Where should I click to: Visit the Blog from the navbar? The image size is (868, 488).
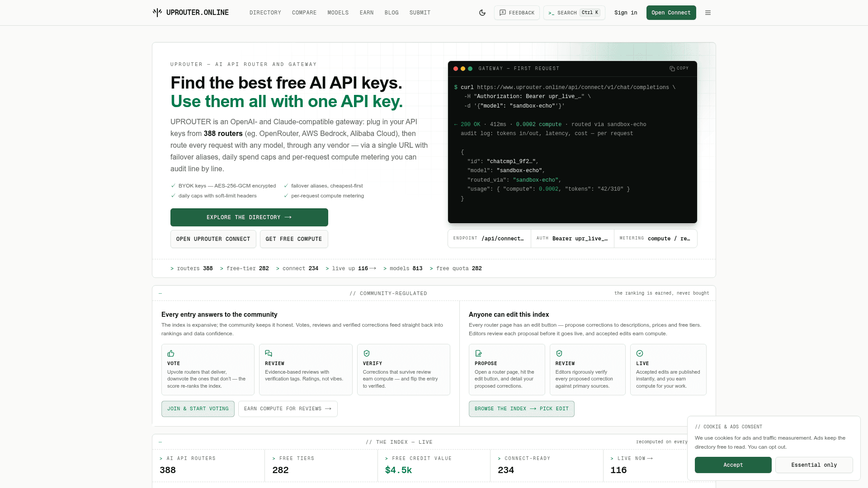click(392, 13)
